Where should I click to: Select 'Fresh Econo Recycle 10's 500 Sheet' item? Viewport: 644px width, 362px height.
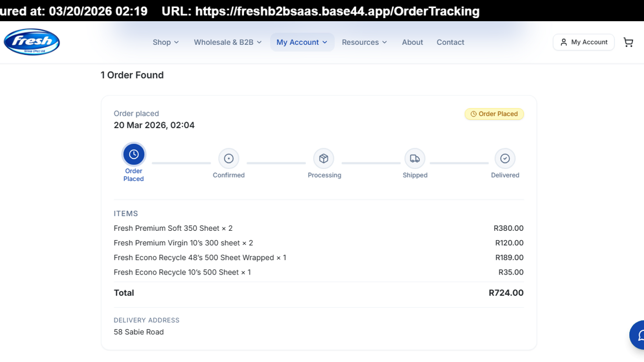[x=182, y=272]
